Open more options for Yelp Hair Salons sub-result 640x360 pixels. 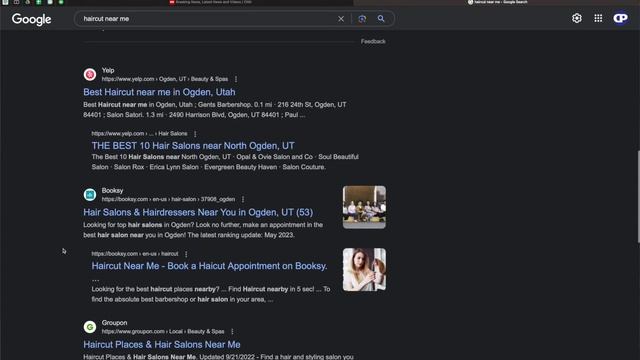click(x=195, y=134)
